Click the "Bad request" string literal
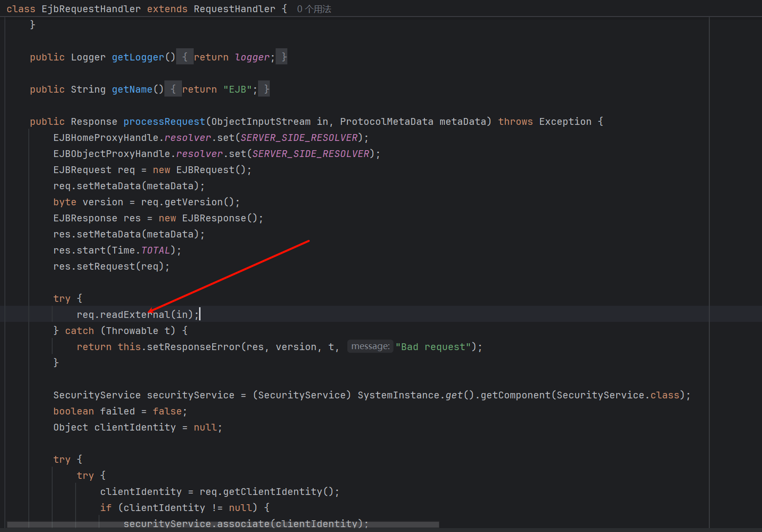Screen dimensions: 762x532 (x=433, y=347)
